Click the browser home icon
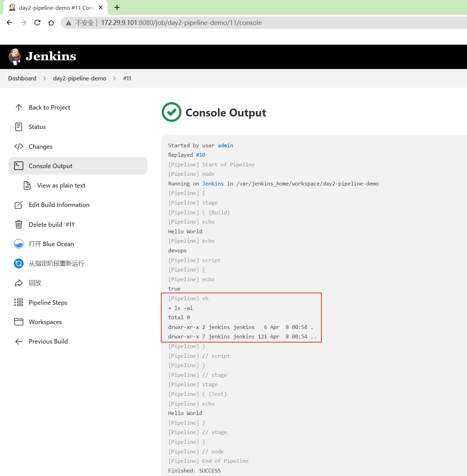467x476 pixels. [51, 23]
